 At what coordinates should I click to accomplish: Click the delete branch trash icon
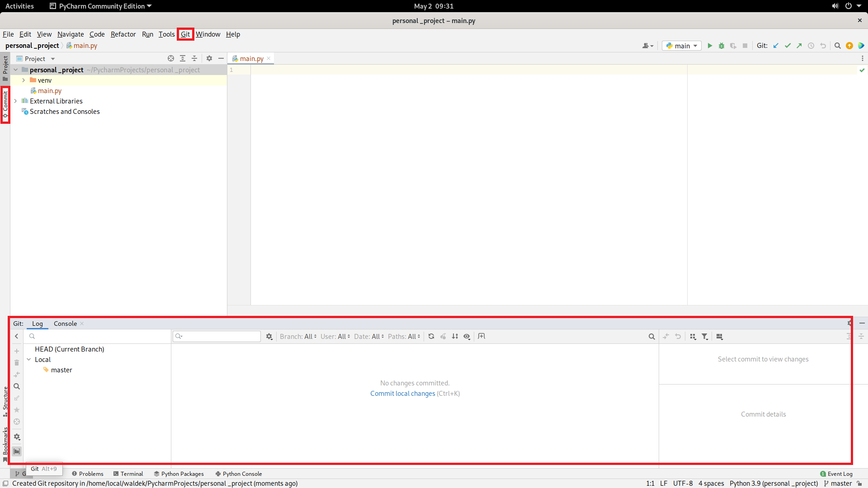[17, 363]
